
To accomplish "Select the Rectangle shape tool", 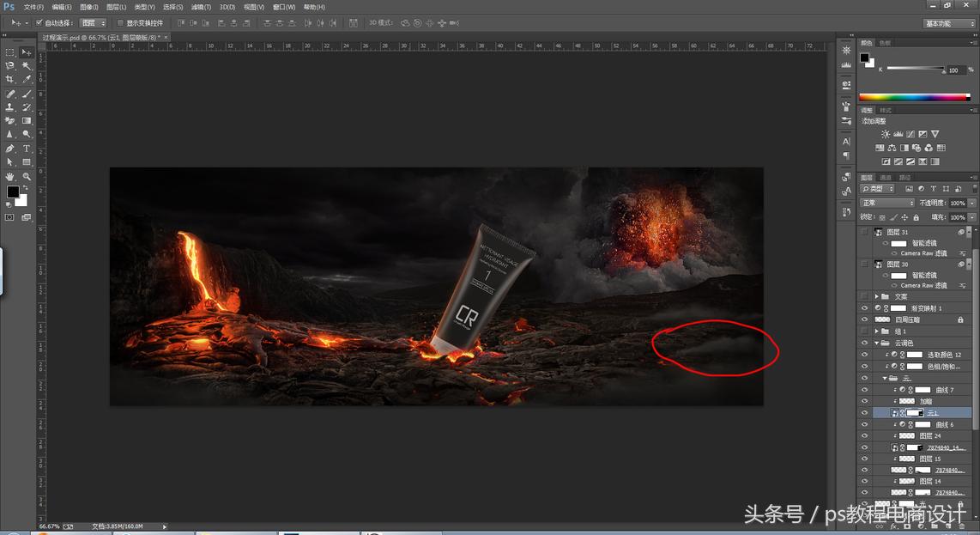I will (x=27, y=162).
